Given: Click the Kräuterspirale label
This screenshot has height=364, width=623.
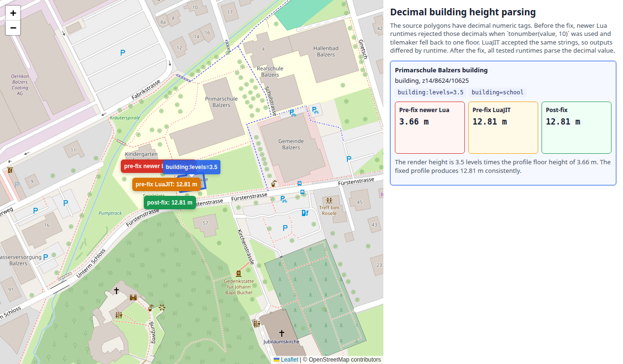Looking at the screenshot, I should [125, 117].
